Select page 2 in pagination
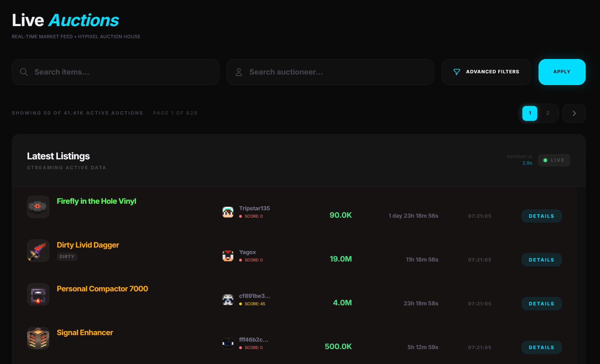This screenshot has width=600, height=364. coord(548,113)
